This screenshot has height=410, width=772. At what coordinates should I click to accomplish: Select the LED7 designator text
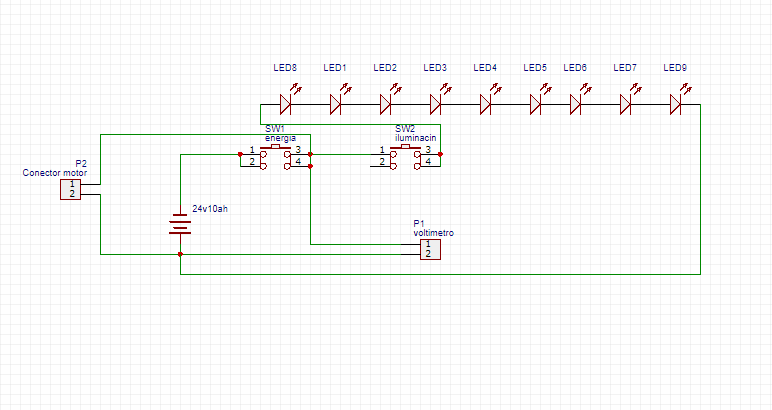click(625, 68)
